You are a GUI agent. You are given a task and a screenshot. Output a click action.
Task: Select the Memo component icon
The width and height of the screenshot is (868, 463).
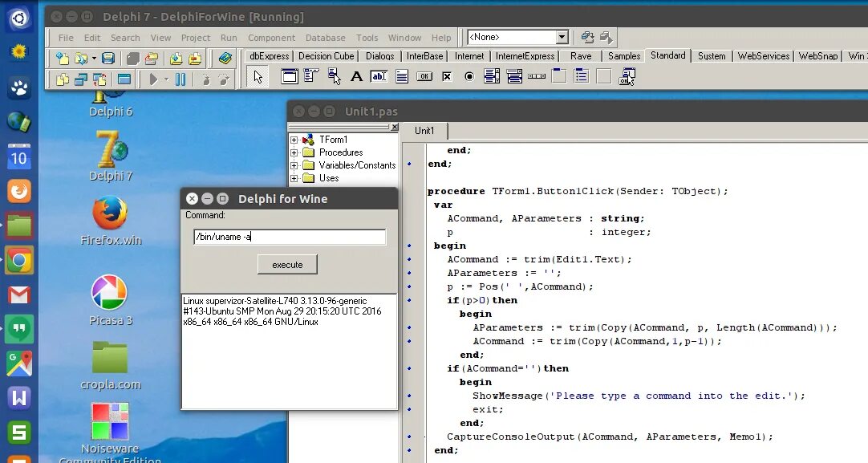pos(402,76)
